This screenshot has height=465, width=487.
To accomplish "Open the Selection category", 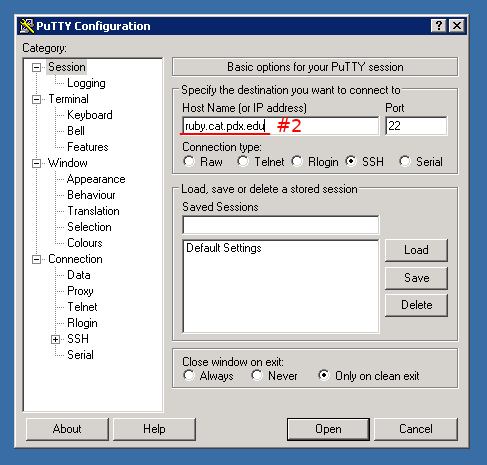I will [x=89, y=227].
